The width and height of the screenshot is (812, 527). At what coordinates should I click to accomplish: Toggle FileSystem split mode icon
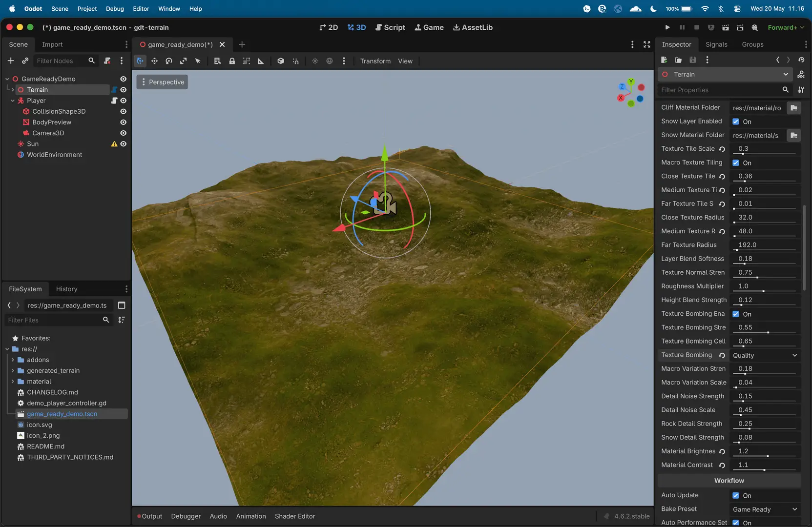coord(122,305)
